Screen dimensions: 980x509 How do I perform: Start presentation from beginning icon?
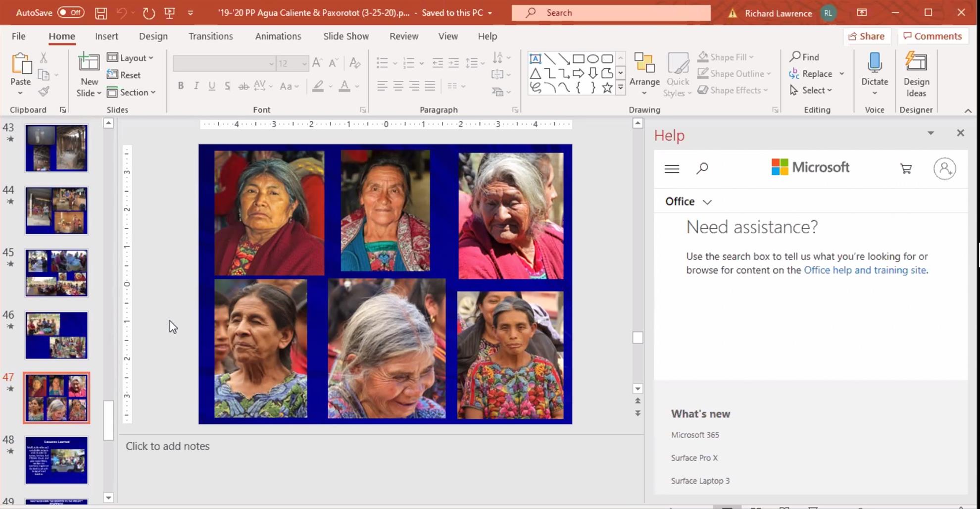(x=170, y=13)
